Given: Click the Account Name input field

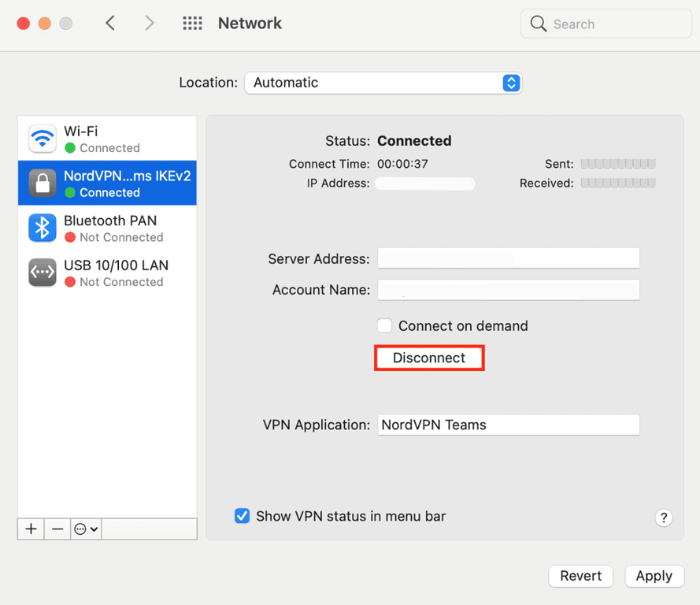Looking at the screenshot, I should (508, 290).
